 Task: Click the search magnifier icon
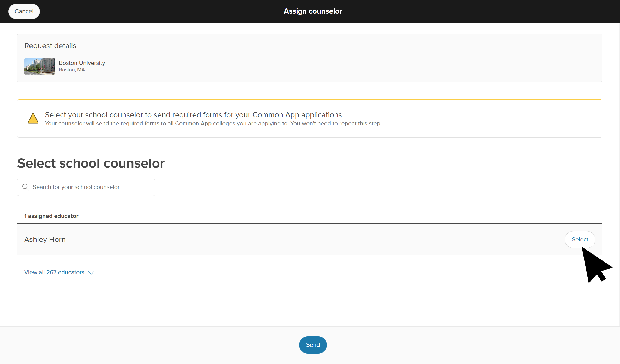tap(26, 187)
